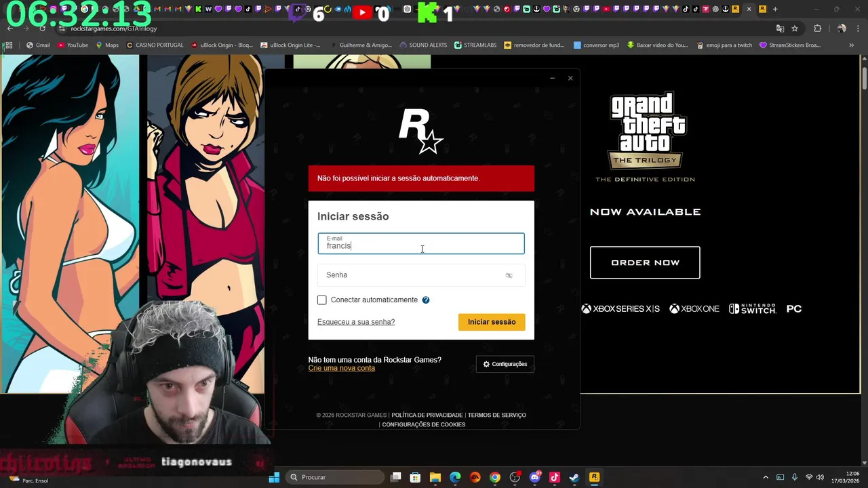Follow the Crie uma nova conta link
Image resolution: width=868 pixels, height=488 pixels.
[341, 368]
